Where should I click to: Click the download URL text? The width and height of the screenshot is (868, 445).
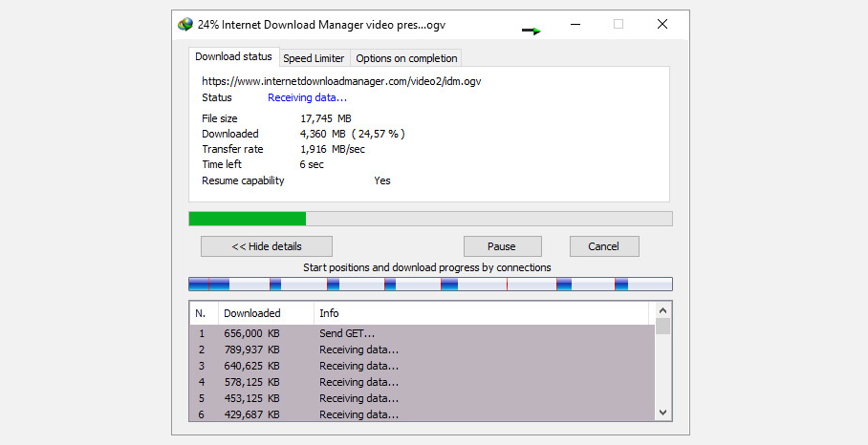[341, 81]
